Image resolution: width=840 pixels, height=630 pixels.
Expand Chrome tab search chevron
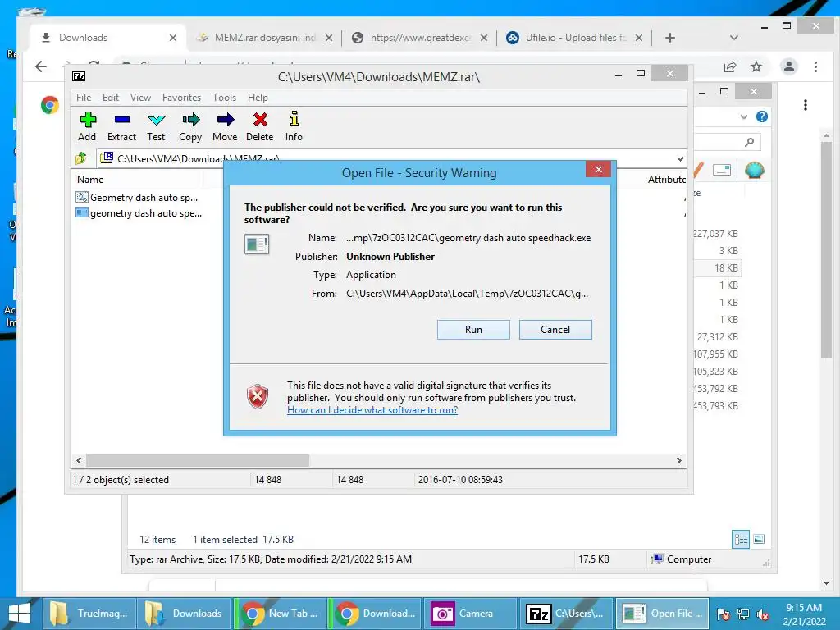click(734, 38)
